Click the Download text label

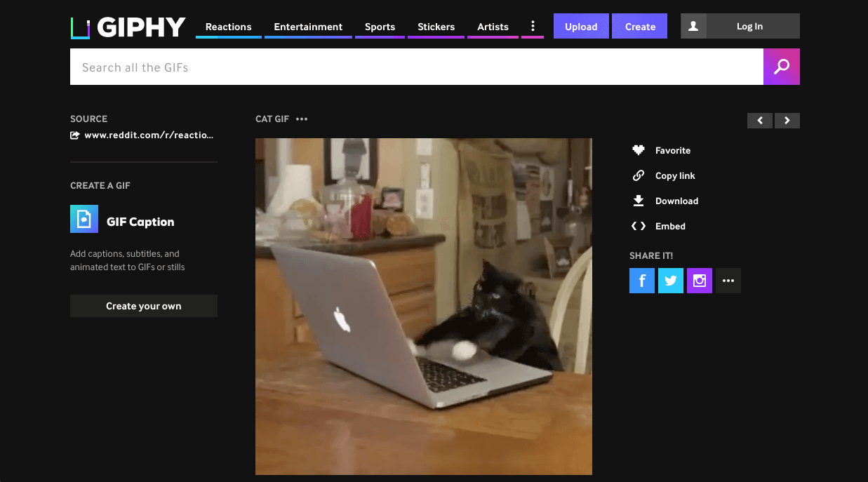coord(676,201)
